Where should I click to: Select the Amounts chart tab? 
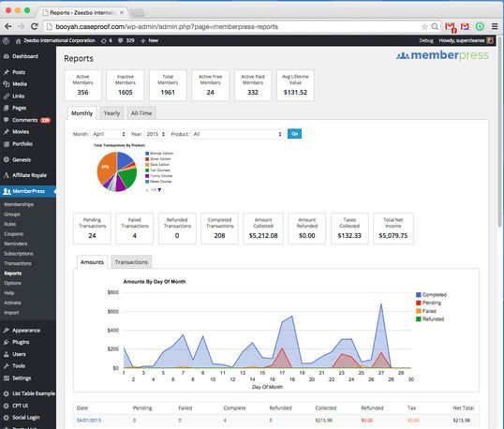pyautogui.click(x=92, y=262)
